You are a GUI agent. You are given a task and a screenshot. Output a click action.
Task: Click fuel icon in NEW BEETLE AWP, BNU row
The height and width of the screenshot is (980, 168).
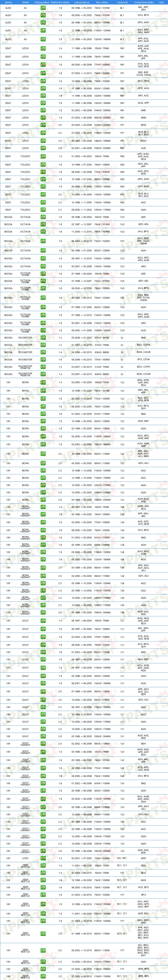coord(43,913)
